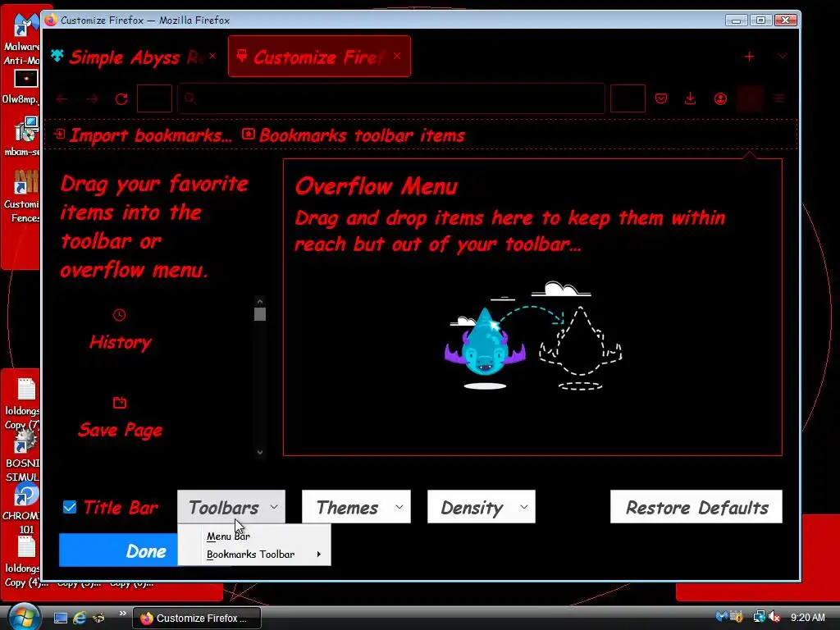Click the flexible space left of URL bar
Screen dimensions: 840x630
click(154, 98)
